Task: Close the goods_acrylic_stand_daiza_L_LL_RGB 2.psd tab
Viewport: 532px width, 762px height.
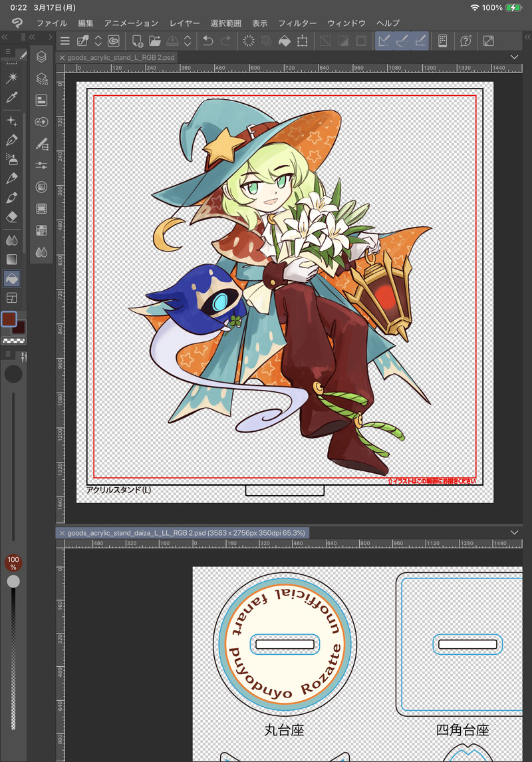Action: [x=62, y=533]
